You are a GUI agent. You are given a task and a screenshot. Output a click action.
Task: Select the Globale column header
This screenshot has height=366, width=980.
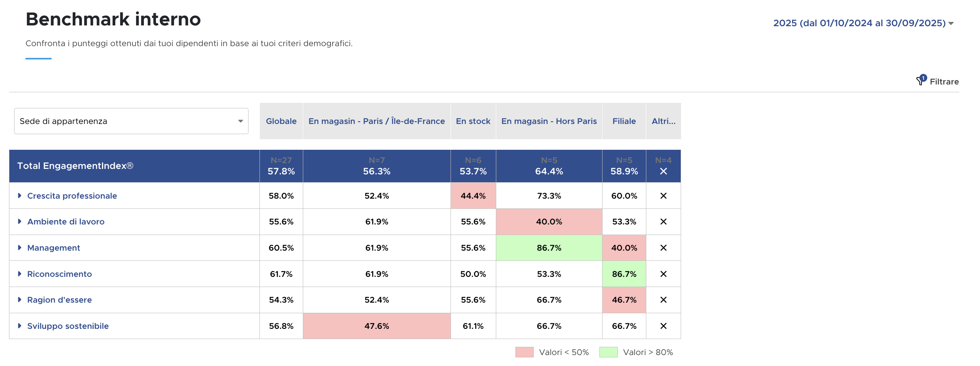[281, 121]
